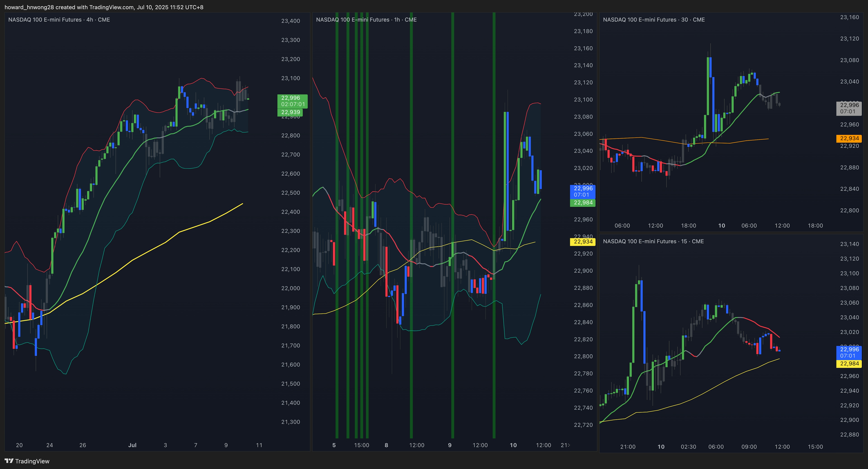Click the 'Jul' label on 4h time axis

(132, 445)
